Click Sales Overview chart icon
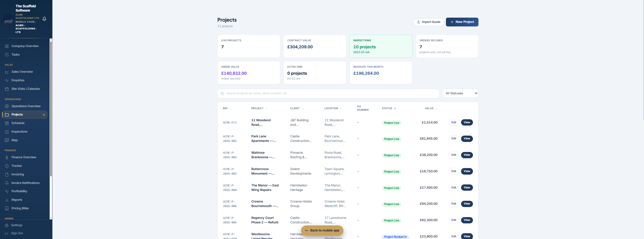The image size is (644, 239). 7,72
